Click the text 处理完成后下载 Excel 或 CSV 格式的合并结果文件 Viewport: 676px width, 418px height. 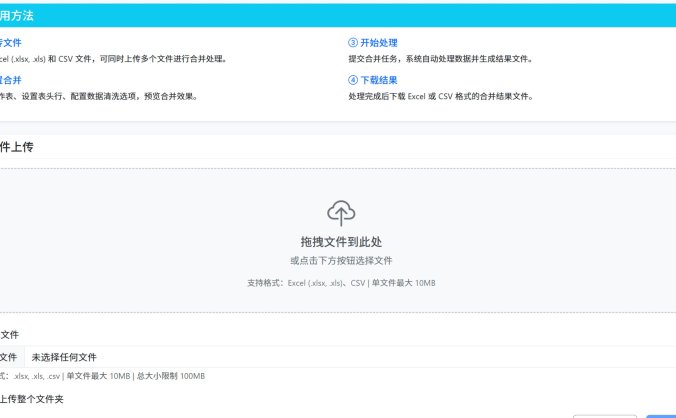pyautogui.click(x=441, y=96)
